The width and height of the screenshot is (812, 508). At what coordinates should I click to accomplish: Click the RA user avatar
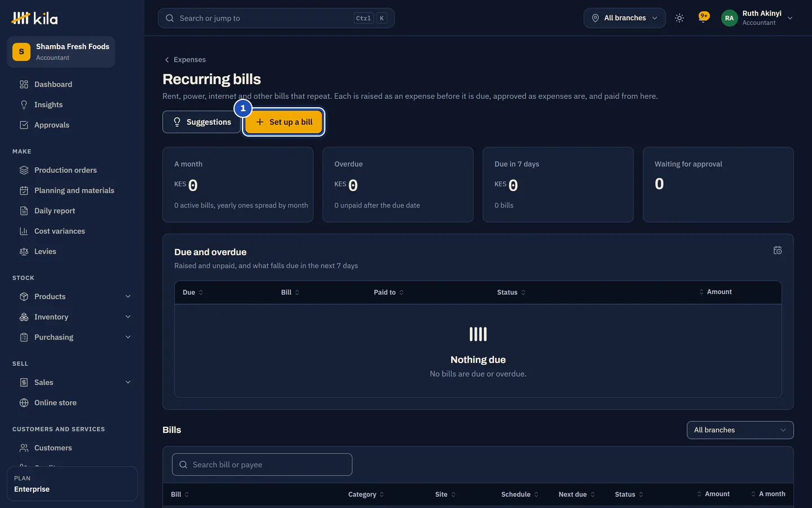729,18
